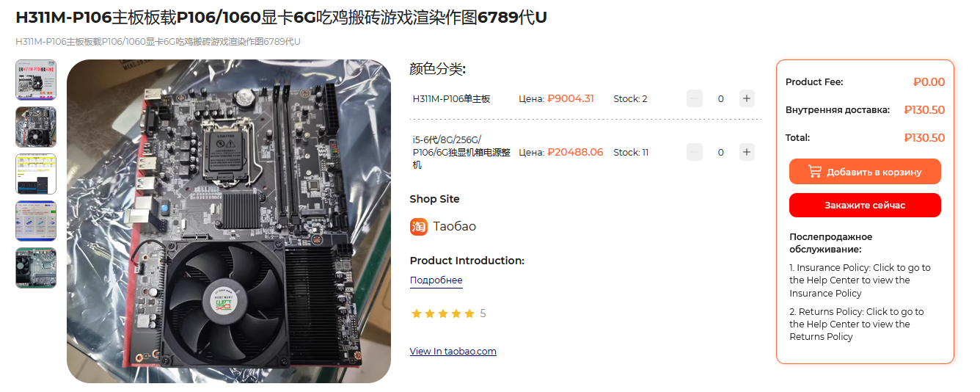The width and height of the screenshot is (980, 392).
Task: View the third thumbnail with spec sheet
Action: [36, 174]
